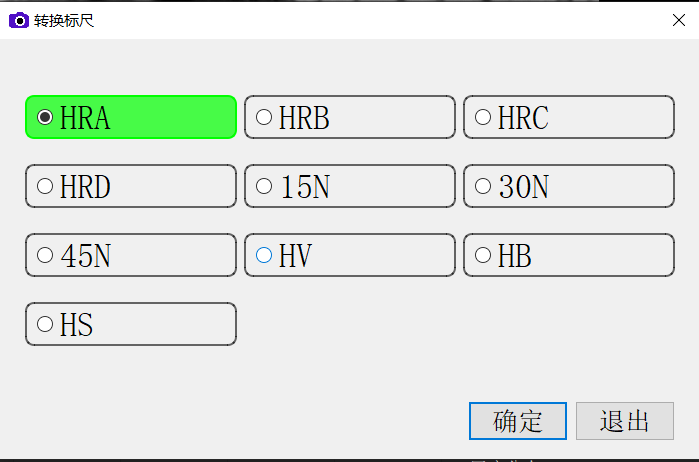Confirm with the 确定 button
This screenshot has height=462, width=699.
[x=518, y=421]
